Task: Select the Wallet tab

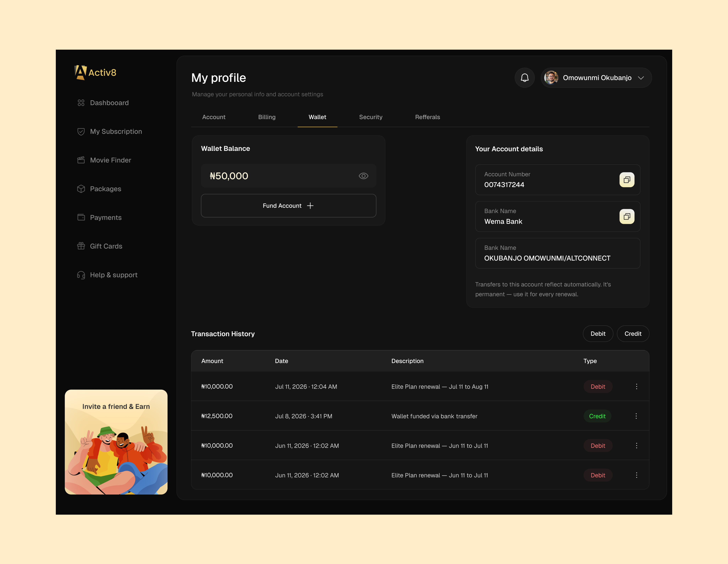Action: tap(317, 117)
